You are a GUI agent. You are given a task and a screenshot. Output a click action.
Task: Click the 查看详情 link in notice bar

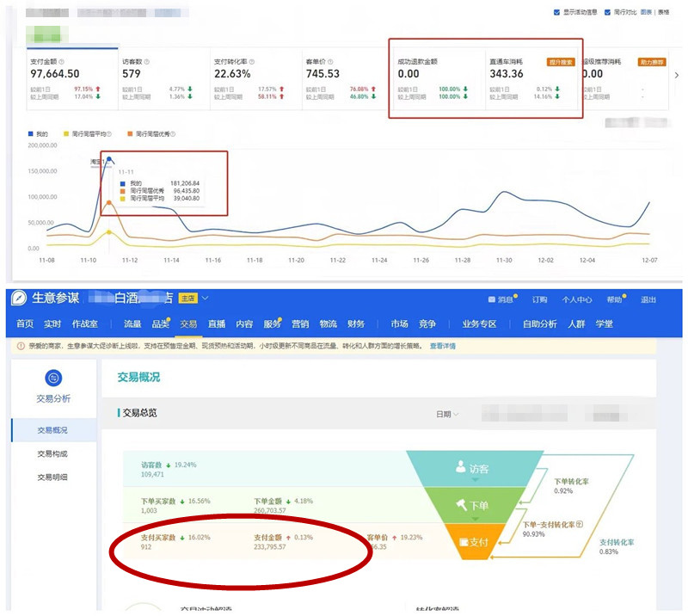443,346
